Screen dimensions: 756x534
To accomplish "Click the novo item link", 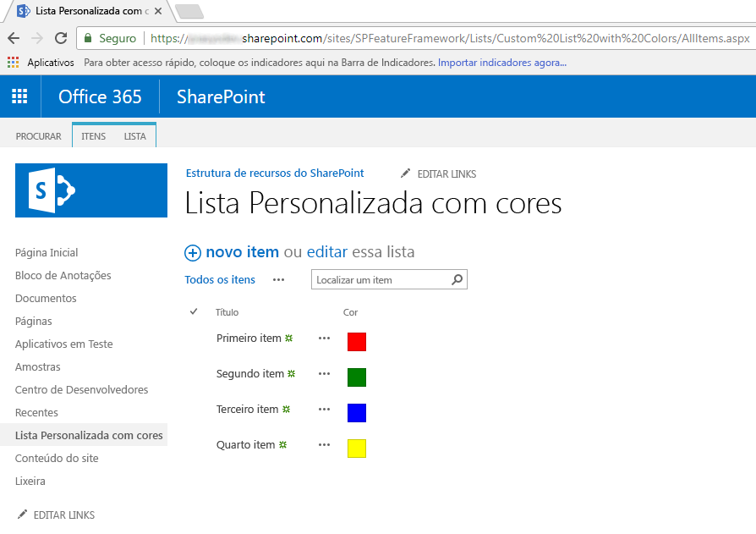I will [x=243, y=252].
